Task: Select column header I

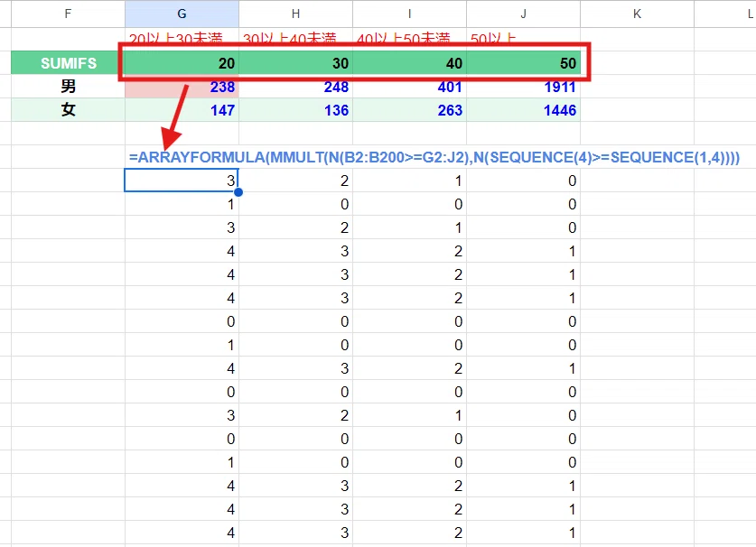Action: pyautogui.click(x=409, y=14)
